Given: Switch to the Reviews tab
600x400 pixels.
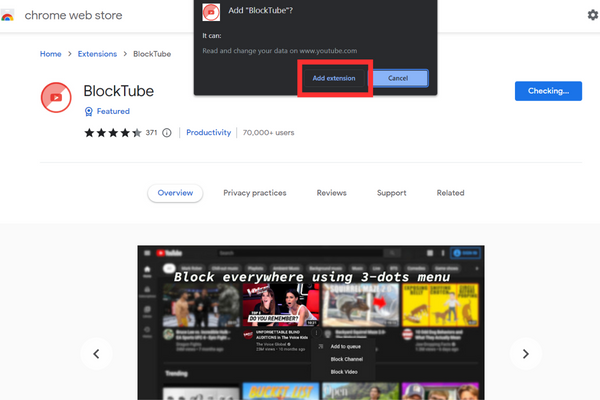Looking at the screenshot, I should pos(332,193).
